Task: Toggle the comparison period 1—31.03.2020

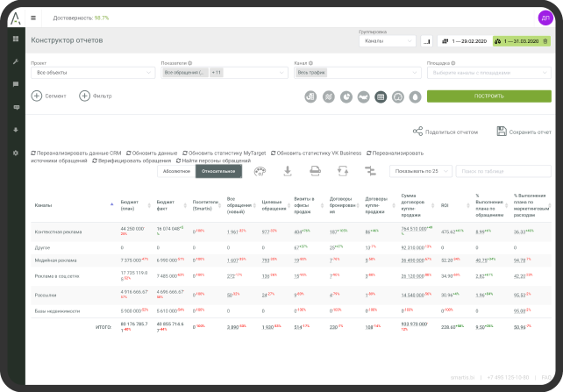Action: tap(522, 40)
